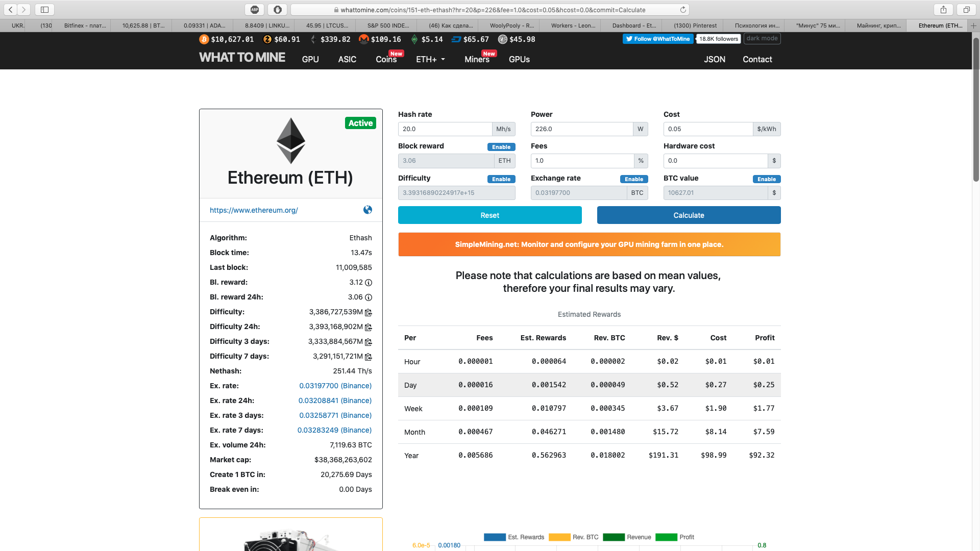Screen dimensions: 980x551
Task: Click Follow @WhatToMine Twitter button
Action: [658, 39]
